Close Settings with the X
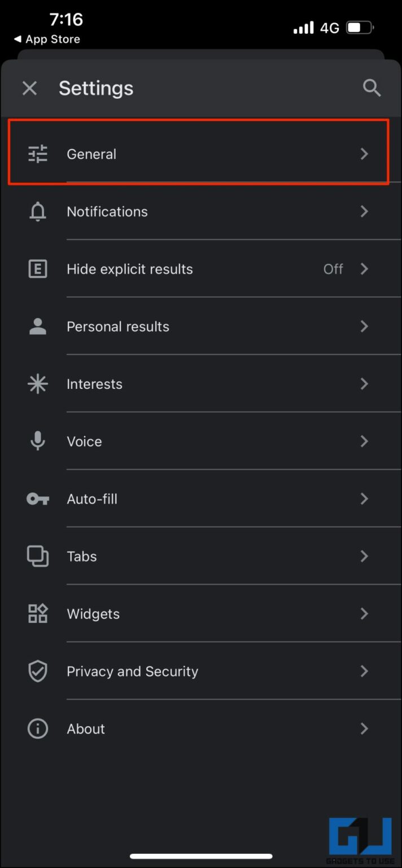The height and width of the screenshot is (868, 402). tap(29, 88)
